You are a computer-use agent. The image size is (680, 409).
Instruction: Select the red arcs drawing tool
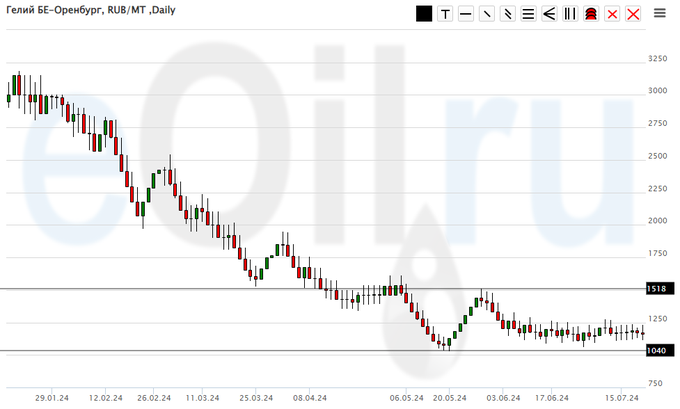591,13
